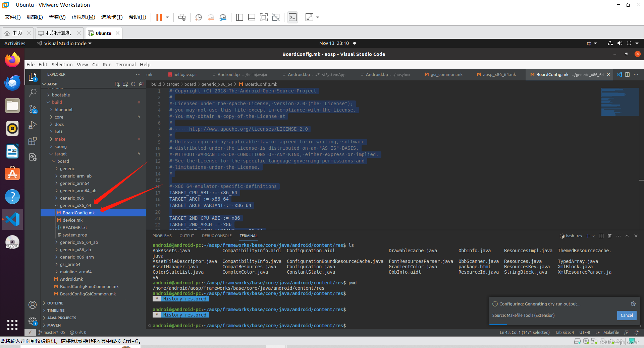Maximize the terminal panel size
The image size is (644, 348).
627,236
